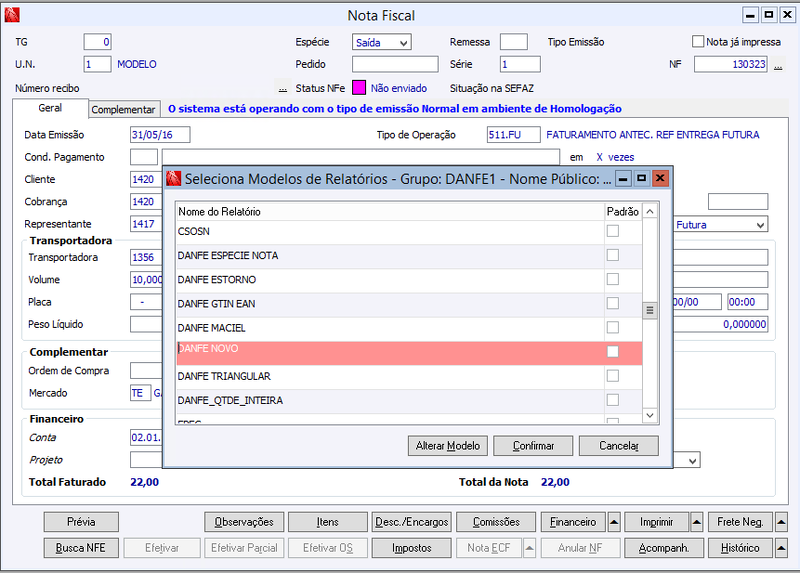Click the Data Emissão field

(160, 135)
